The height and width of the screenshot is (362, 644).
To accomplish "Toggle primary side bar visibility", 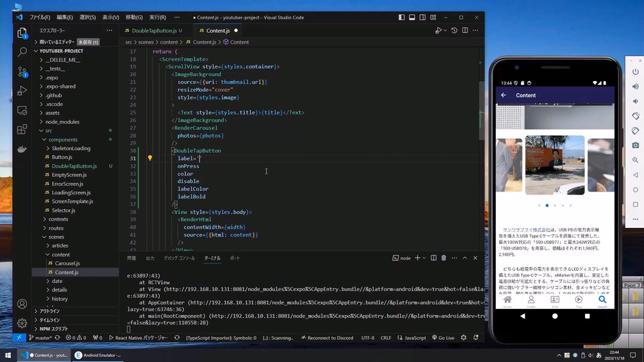I will click(x=401, y=17).
